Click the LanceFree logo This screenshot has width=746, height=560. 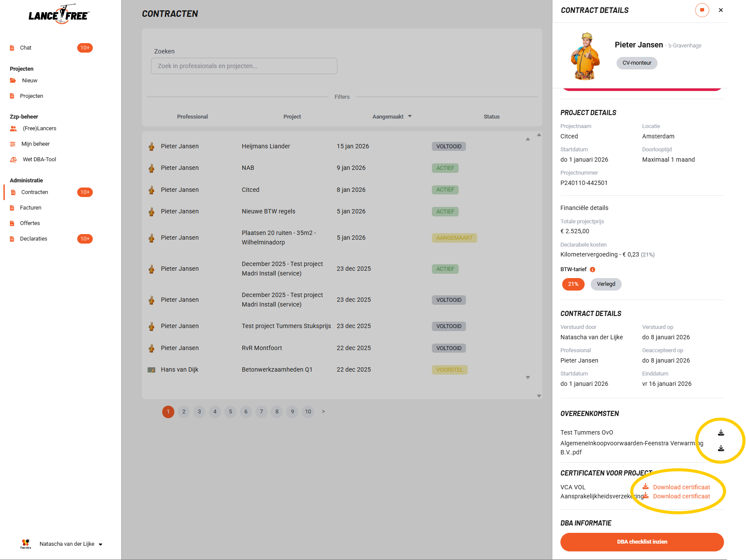tap(59, 15)
